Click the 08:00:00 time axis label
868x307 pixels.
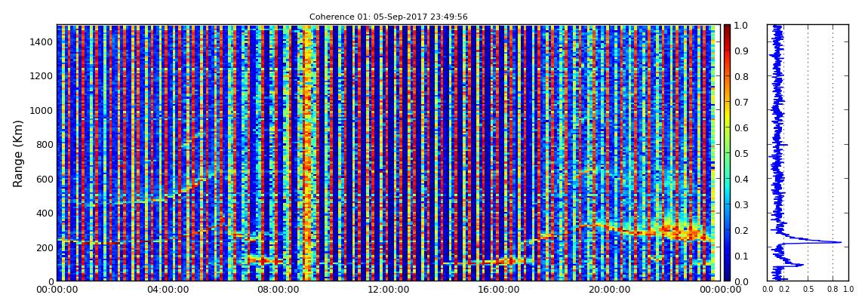pos(276,290)
